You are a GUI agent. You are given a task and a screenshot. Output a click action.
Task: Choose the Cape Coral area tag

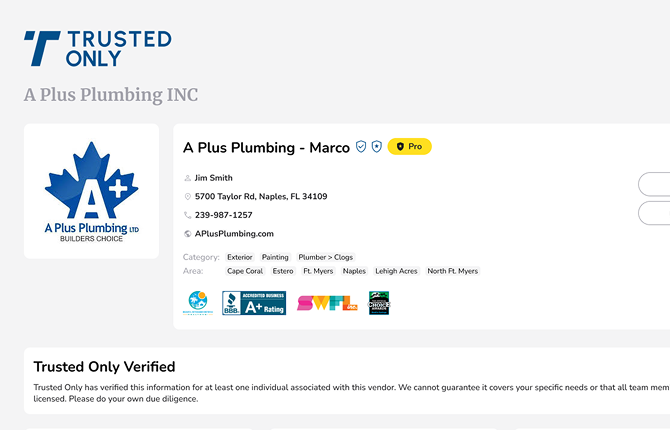click(245, 271)
